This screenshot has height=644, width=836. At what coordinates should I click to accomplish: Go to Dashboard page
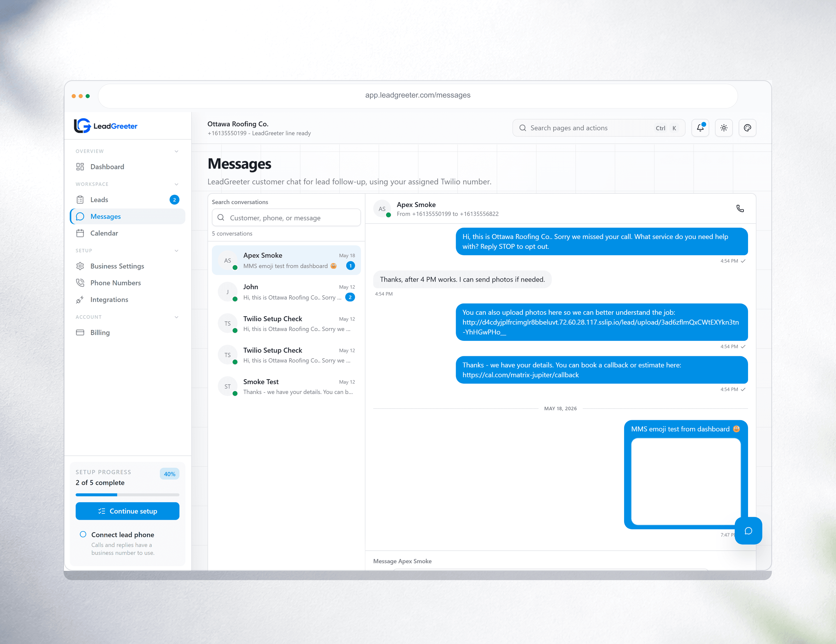pos(127,167)
